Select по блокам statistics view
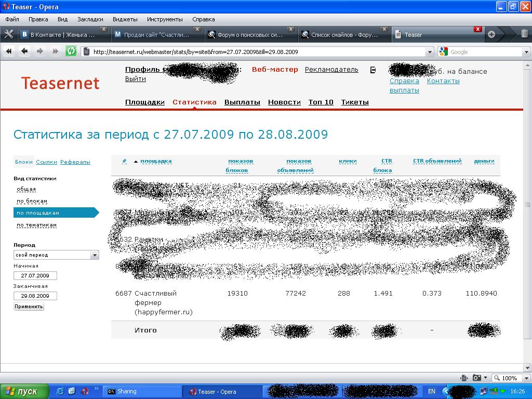This screenshot has height=399, width=532. tap(32, 201)
